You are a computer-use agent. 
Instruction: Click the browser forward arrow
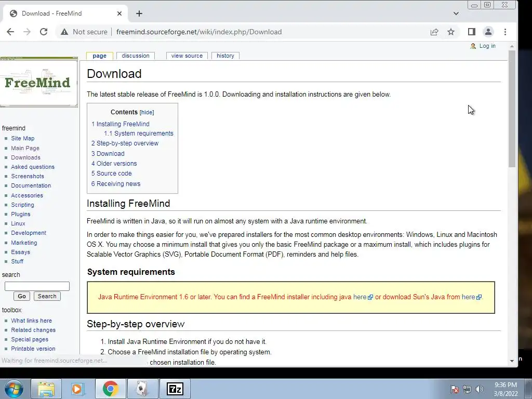point(27,32)
